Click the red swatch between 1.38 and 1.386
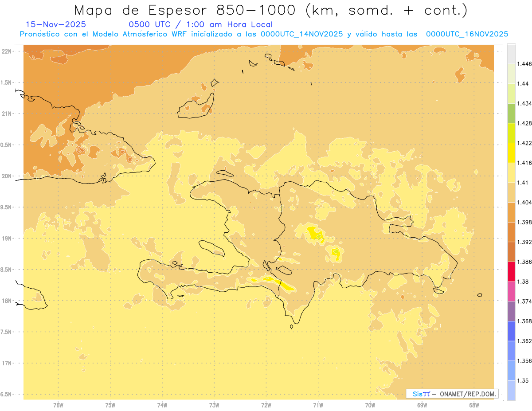Screen dimensions: 532x411 [511, 272]
